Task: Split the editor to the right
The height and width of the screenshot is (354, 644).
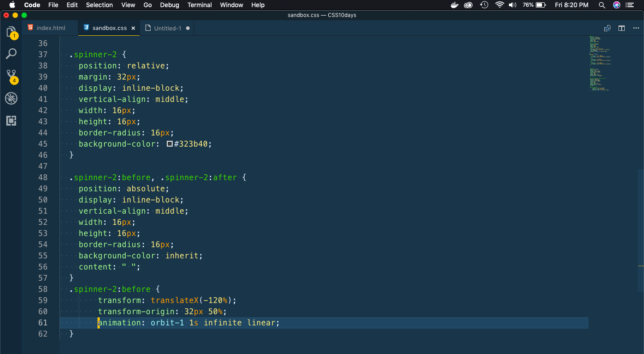Action: pos(622,28)
